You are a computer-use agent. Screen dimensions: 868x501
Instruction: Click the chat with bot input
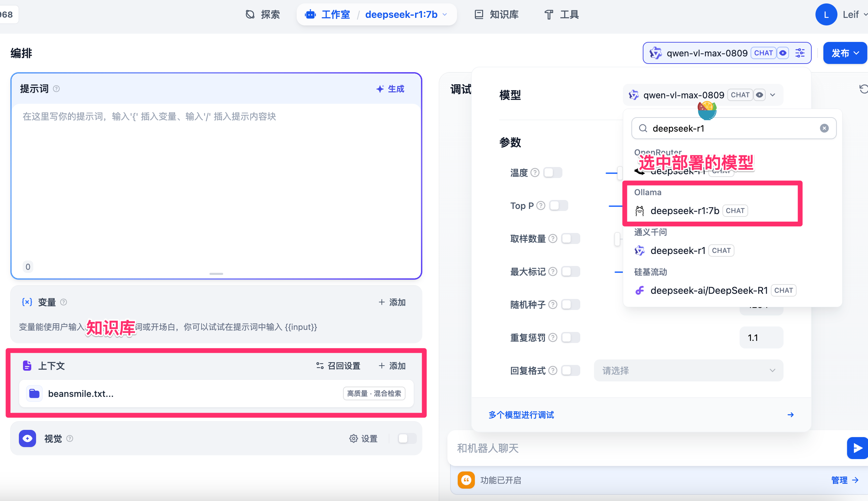646,448
